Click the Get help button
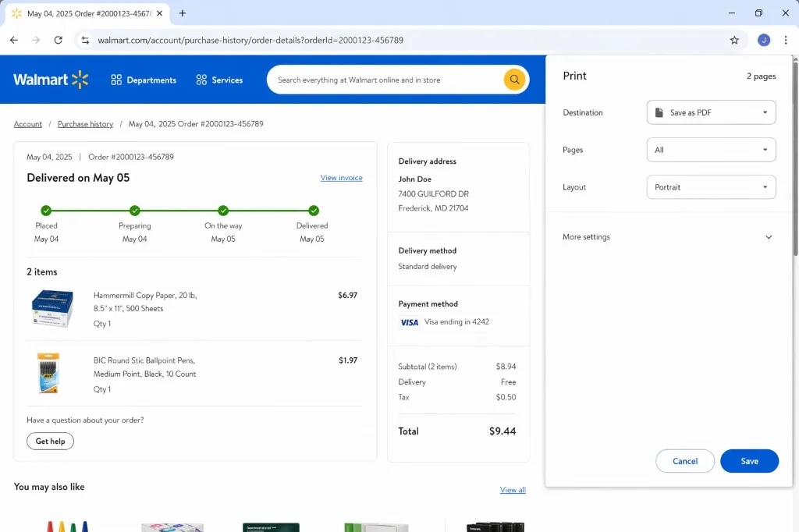This screenshot has height=532, width=799. [50, 441]
